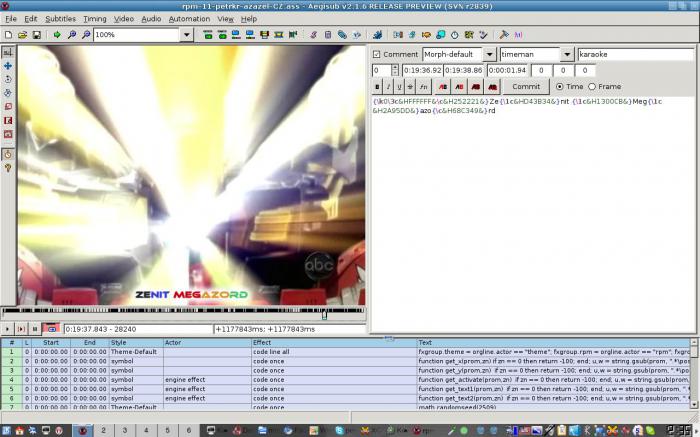Click the layer number spinner arrows

(x=395, y=70)
